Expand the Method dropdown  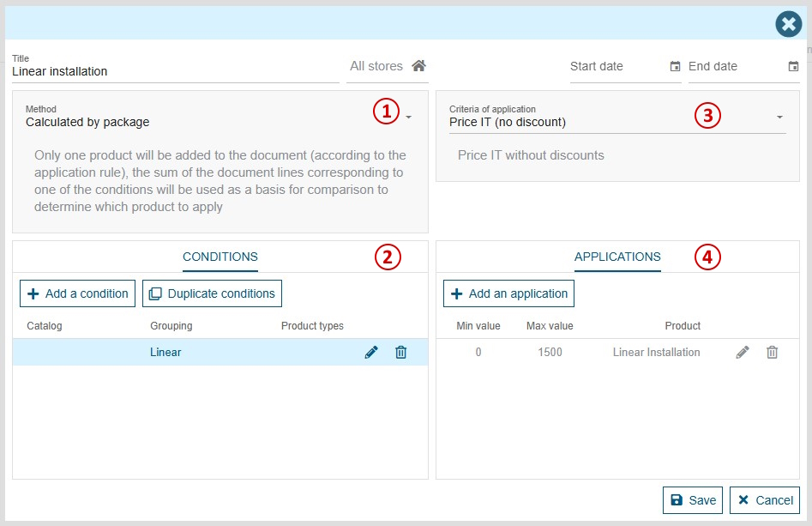click(409, 117)
